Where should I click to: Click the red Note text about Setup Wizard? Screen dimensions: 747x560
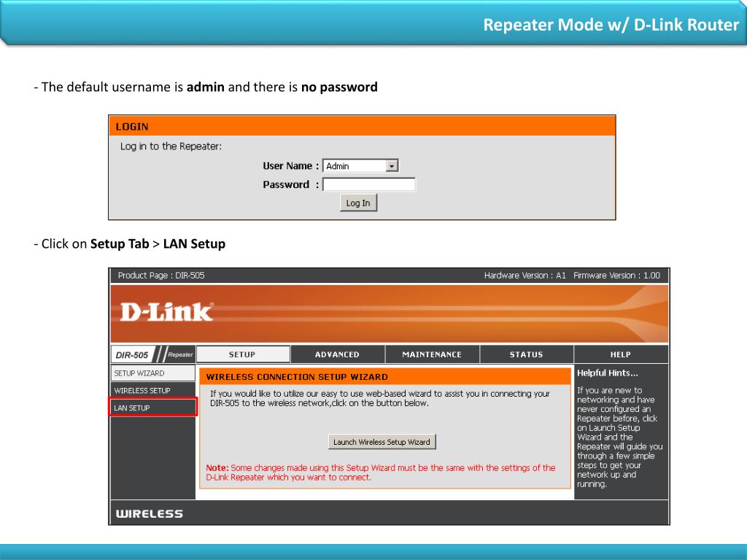(x=381, y=472)
